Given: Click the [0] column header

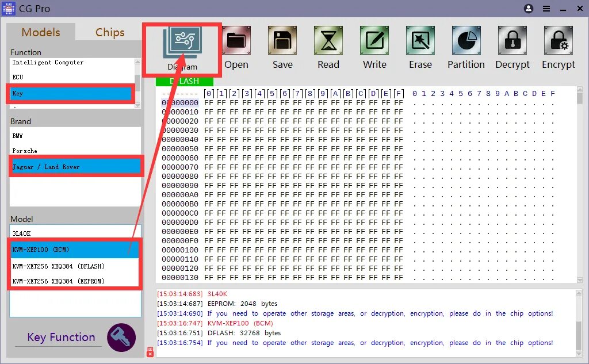Looking at the screenshot, I should (209, 93).
